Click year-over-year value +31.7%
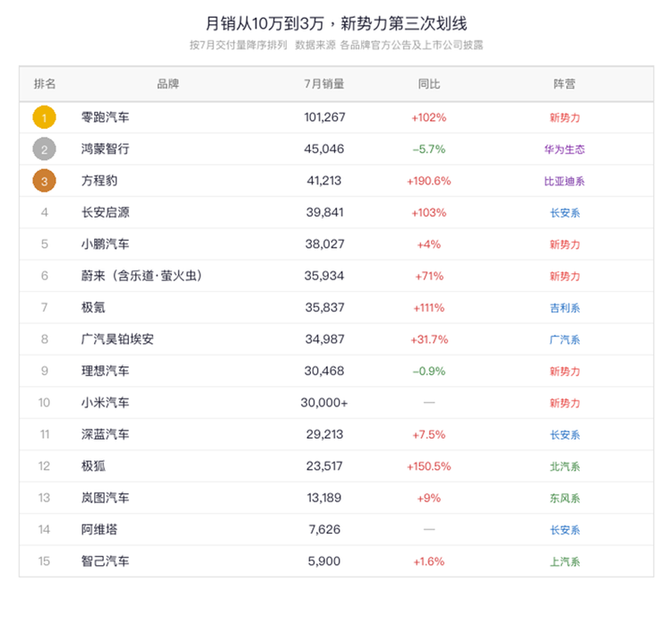Viewport: 672px width, 625px height. click(x=429, y=339)
